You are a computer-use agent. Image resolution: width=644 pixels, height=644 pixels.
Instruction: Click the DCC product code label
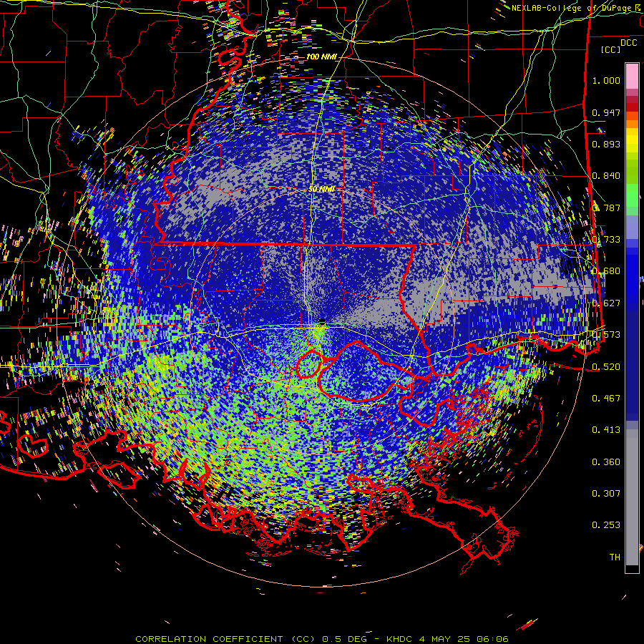click(x=628, y=43)
